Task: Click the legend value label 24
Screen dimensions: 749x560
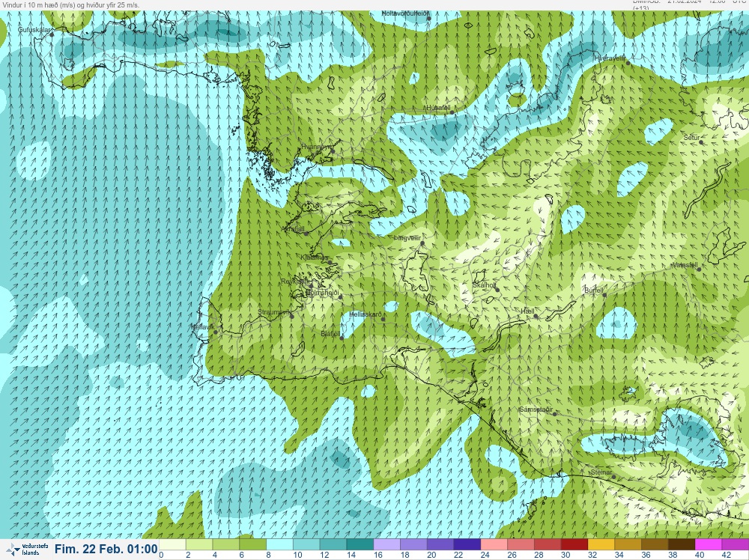Action: click(x=485, y=555)
